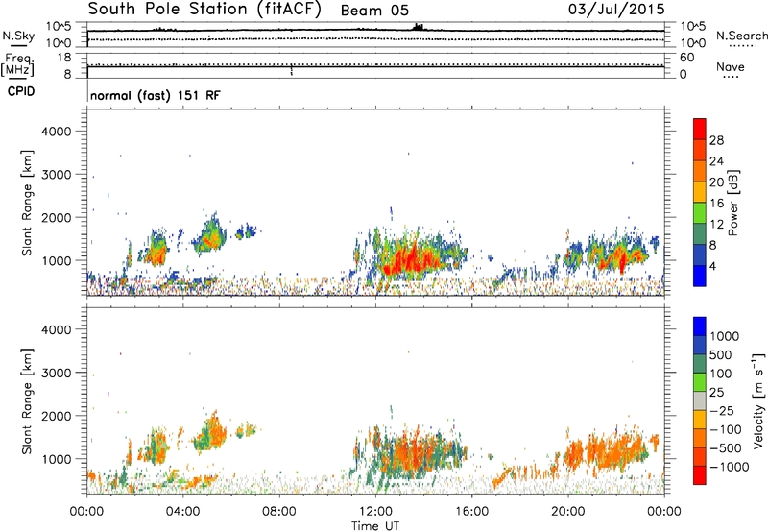Click the red -1000 m/s velocity swatch
Image resolution: width=768 pixels, height=532 pixels.
point(700,474)
